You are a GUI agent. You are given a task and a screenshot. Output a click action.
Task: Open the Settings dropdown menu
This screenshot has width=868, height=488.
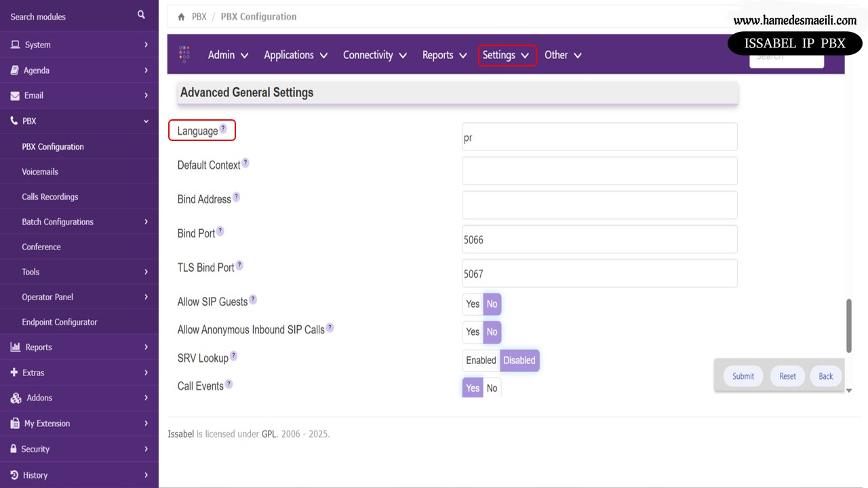pyautogui.click(x=506, y=55)
